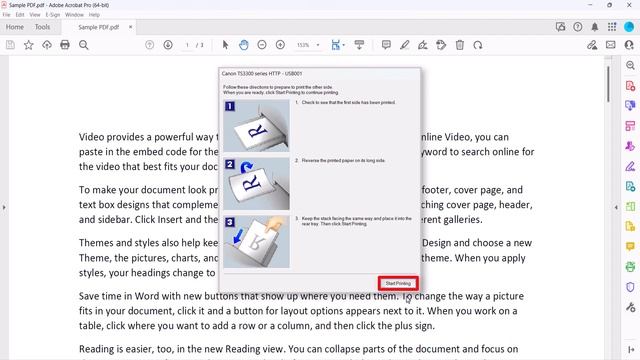This screenshot has height=360, width=640.
Task: Click the vertical document scrollbar
Action: click(x=608, y=84)
